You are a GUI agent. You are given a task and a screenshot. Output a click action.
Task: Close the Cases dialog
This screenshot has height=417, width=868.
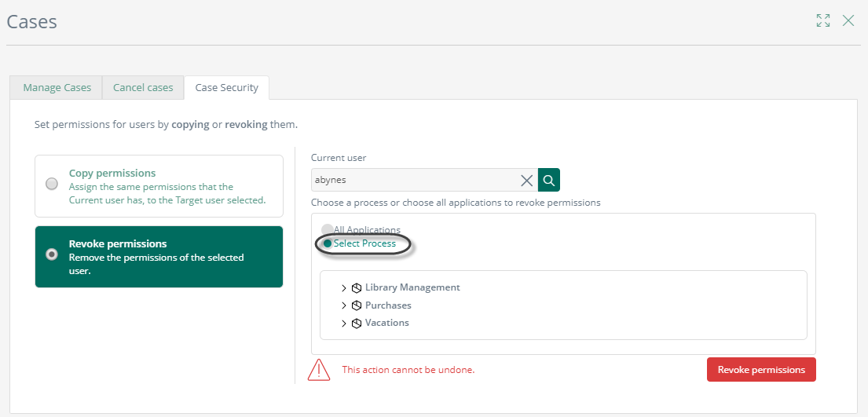(848, 21)
